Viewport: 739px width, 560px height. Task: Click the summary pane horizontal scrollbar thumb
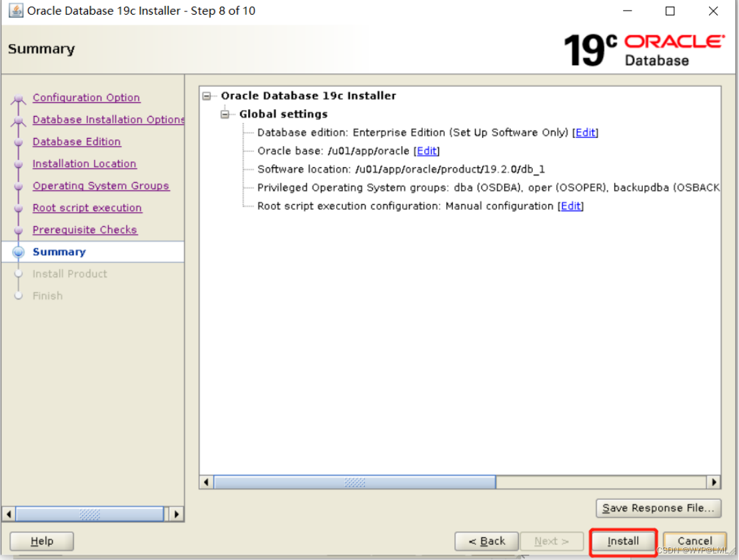tap(354, 482)
